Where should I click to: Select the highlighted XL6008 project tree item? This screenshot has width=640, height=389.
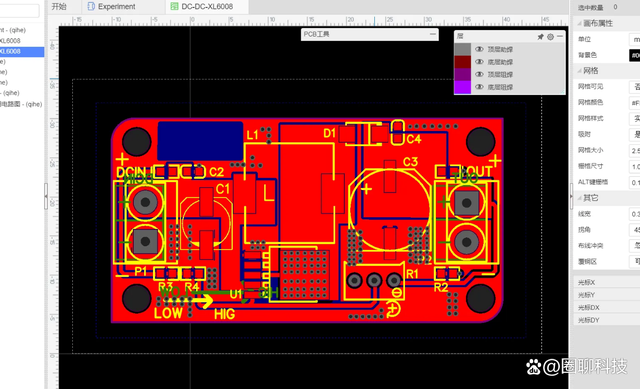click(x=21, y=51)
